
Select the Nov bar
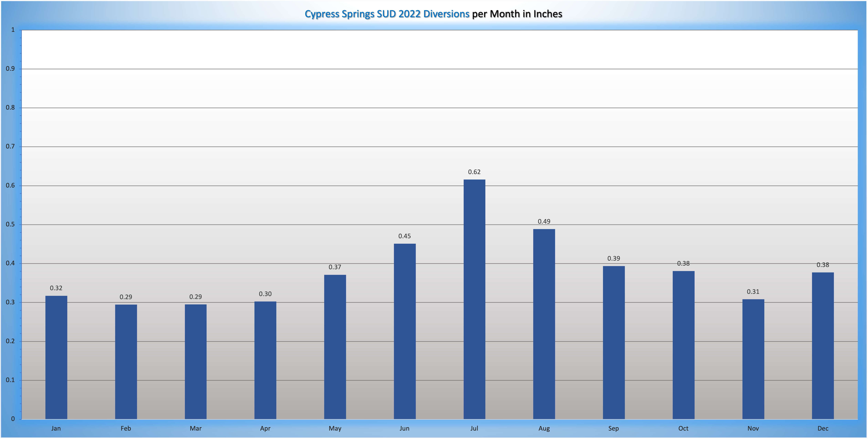[x=753, y=359]
